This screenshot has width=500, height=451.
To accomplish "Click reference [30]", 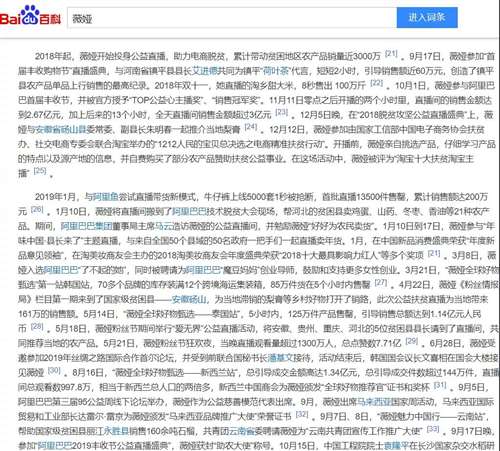I will (54, 370).
